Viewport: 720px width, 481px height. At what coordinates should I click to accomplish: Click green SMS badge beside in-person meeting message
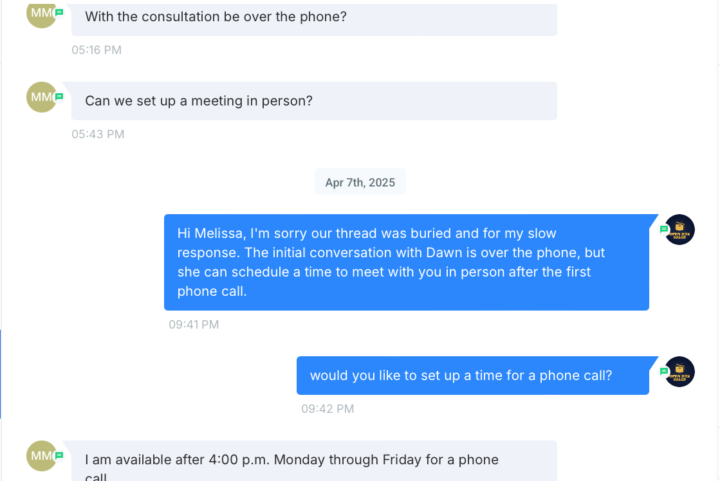(59, 96)
